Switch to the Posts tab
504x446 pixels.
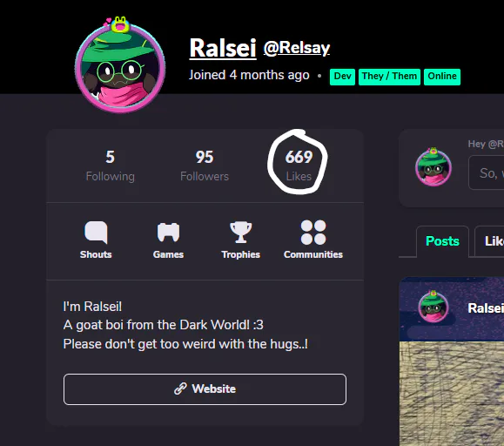442,241
